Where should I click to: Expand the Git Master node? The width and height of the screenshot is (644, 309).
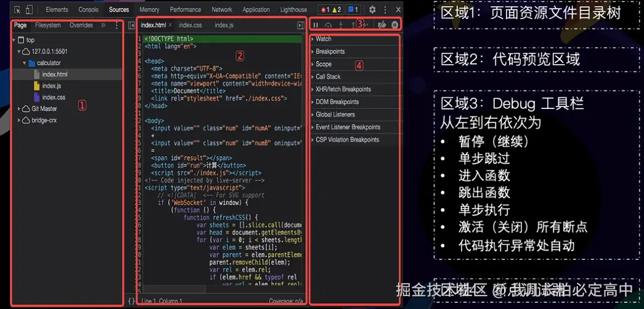click(19, 109)
